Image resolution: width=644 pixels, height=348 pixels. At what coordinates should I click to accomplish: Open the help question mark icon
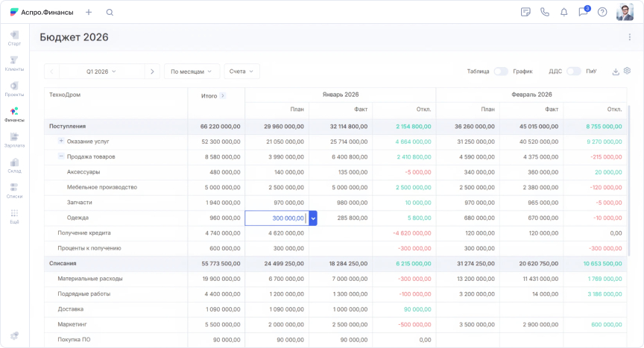pyautogui.click(x=602, y=12)
